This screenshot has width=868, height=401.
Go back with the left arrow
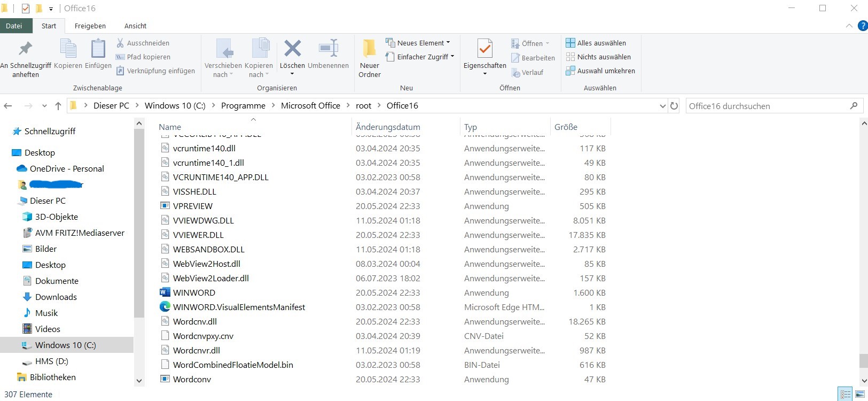tap(8, 106)
